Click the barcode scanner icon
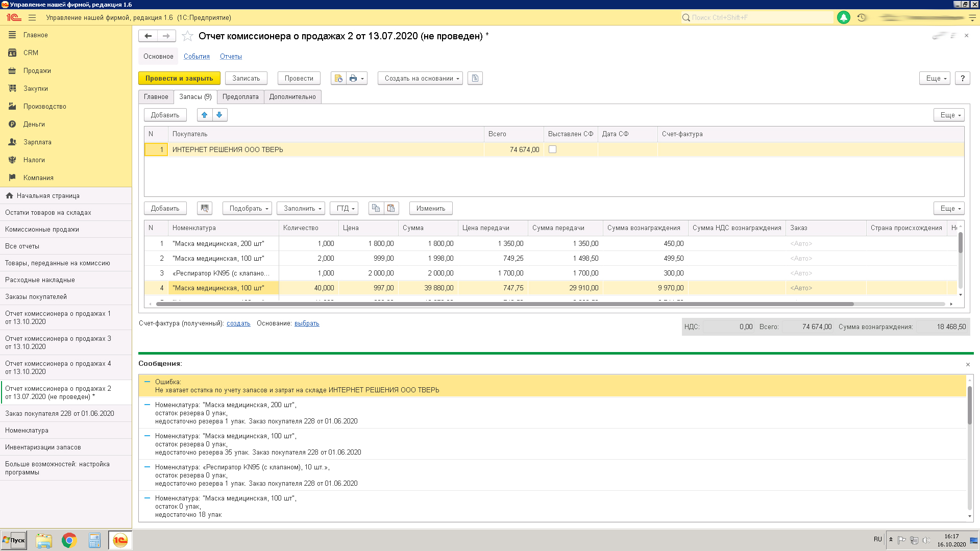The height and width of the screenshot is (551, 980). 205,208
